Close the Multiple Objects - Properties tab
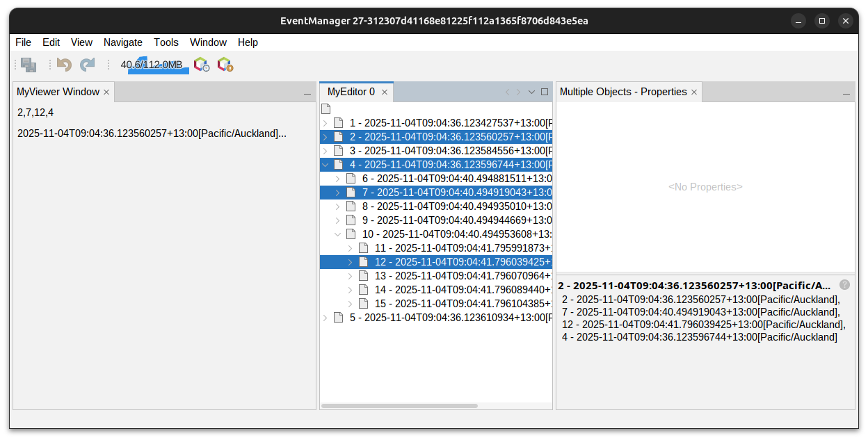Viewport: 868px width, 440px height. (x=694, y=92)
